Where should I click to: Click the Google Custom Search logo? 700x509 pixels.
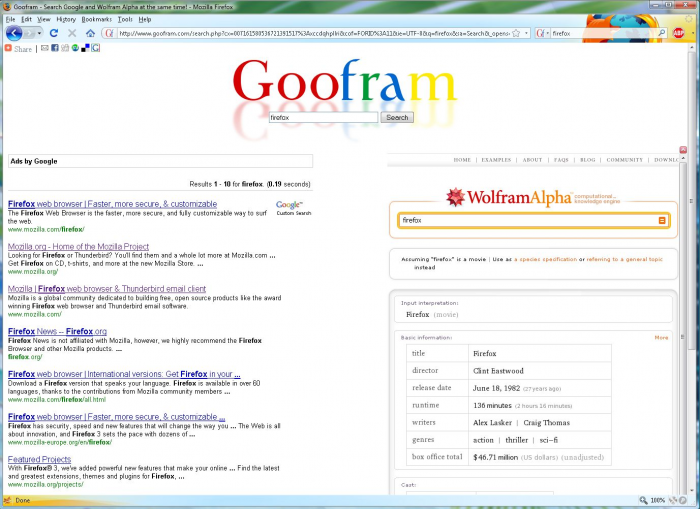pos(293,208)
